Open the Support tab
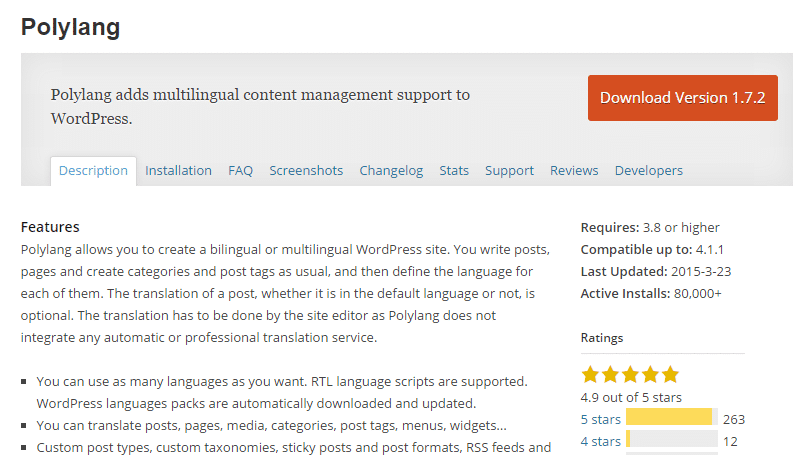Screen dimensions: 812x455 point(509,171)
